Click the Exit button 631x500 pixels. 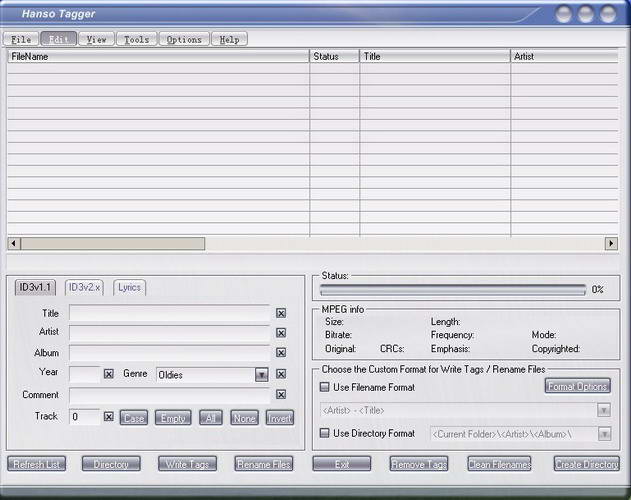[x=342, y=464]
